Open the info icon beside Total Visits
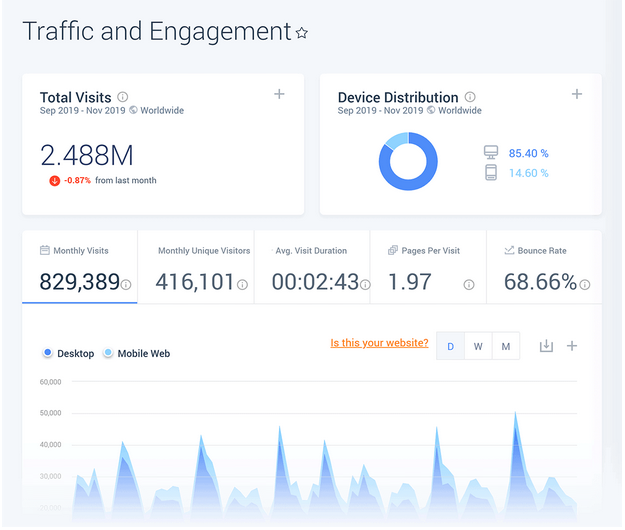Image resolution: width=625 pixels, height=530 pixels. pyautogui.click(x=123, y=97)
